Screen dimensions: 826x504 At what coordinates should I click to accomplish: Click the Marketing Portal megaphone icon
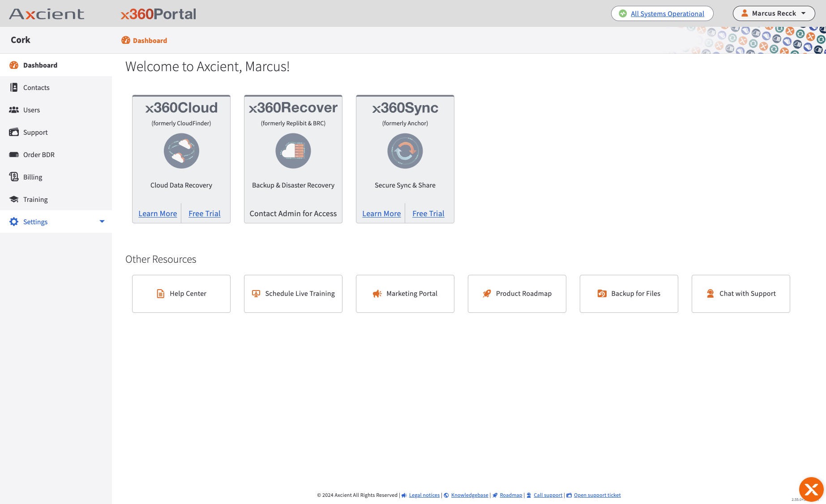pyautogui.click(x=377, y=294)
